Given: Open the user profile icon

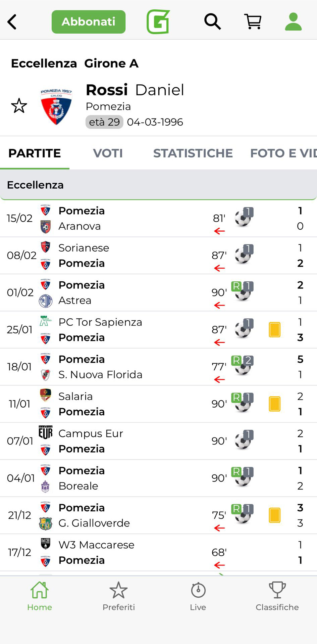Looking at the screenshot, I should click(x=293, y=22).
